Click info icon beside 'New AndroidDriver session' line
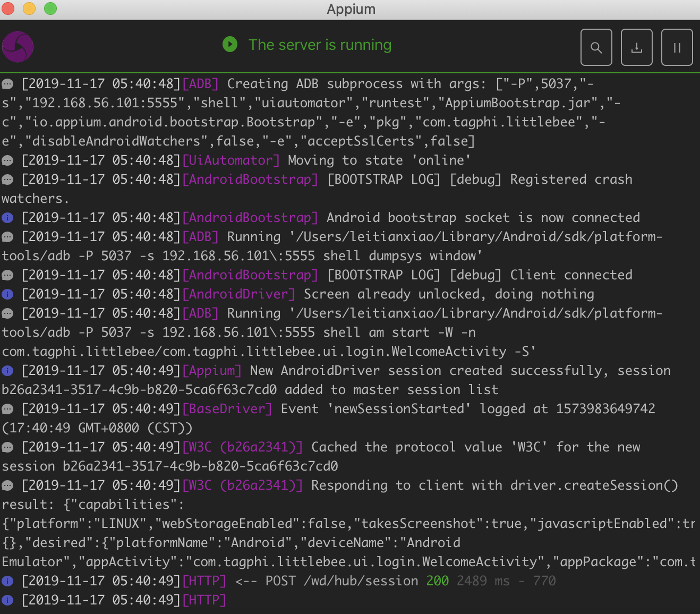 pos(7,371)
